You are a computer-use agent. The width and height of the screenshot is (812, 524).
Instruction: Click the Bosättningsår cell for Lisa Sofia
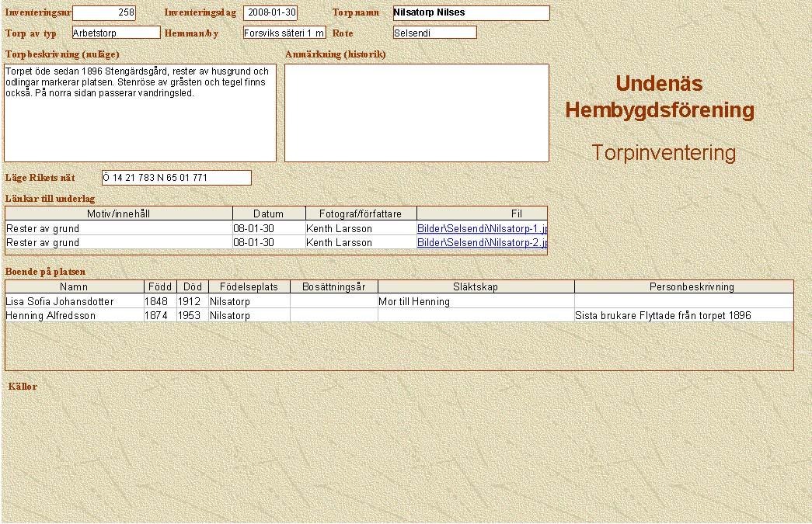click(x=333, y=301)
